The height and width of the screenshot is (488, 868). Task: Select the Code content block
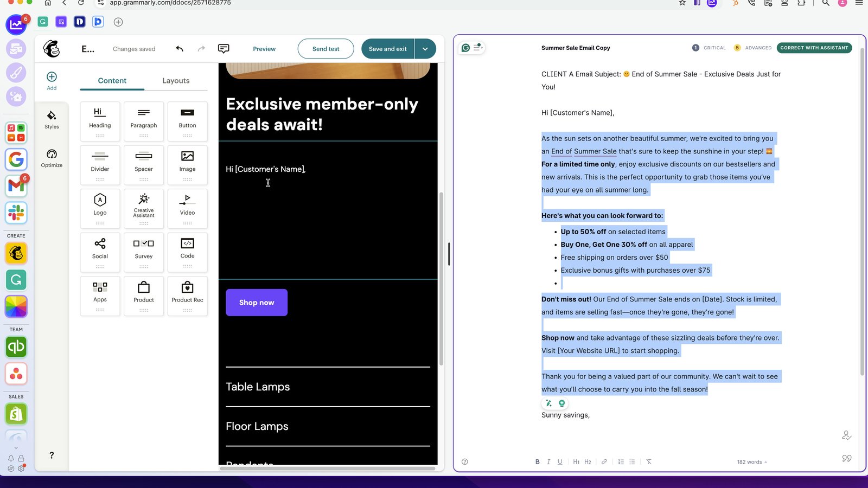pos(188,252)
